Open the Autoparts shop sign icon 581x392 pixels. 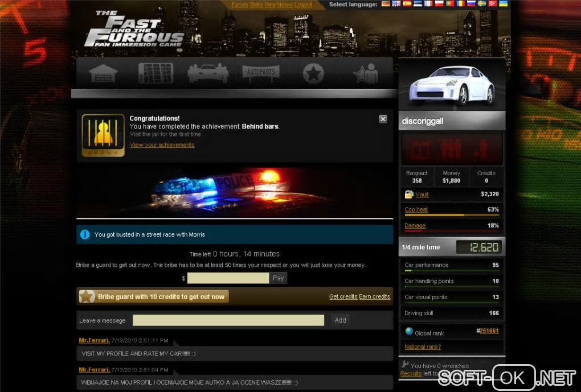tap(261, 73)
